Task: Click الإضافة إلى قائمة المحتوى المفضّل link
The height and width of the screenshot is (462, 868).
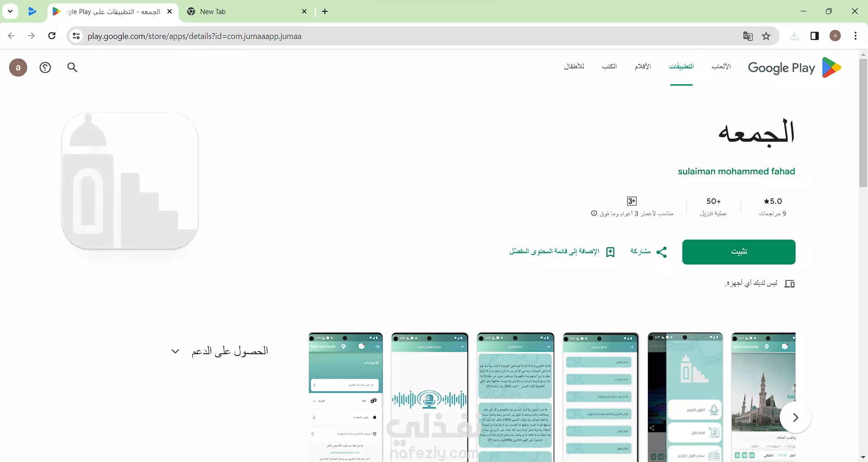Action: click(x=562, y=252)
